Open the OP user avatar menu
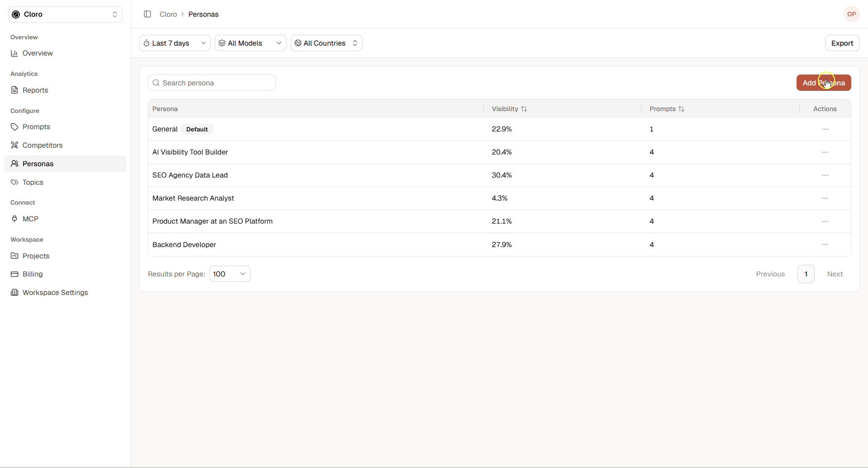The image size is (868, 468). (851, 14)
